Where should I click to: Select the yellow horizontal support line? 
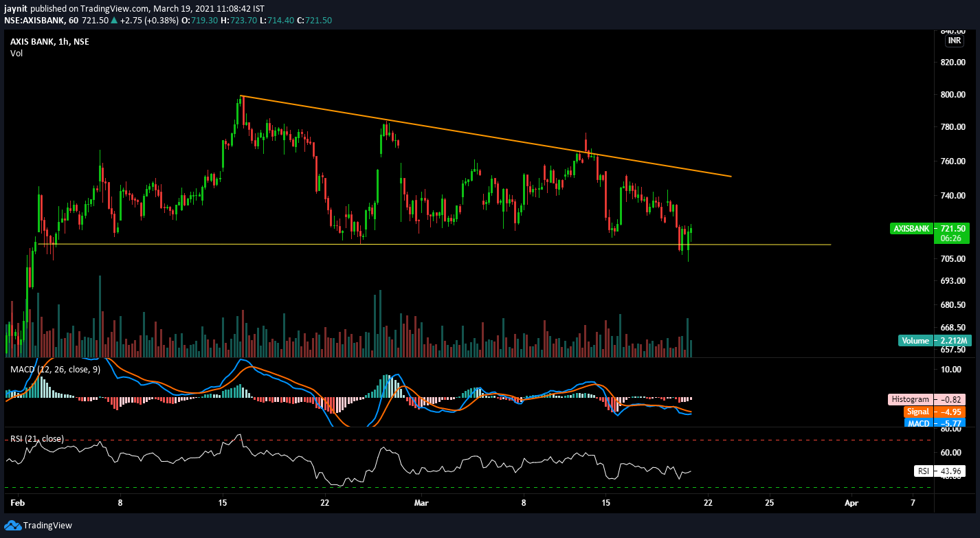[x=434, y=245]
